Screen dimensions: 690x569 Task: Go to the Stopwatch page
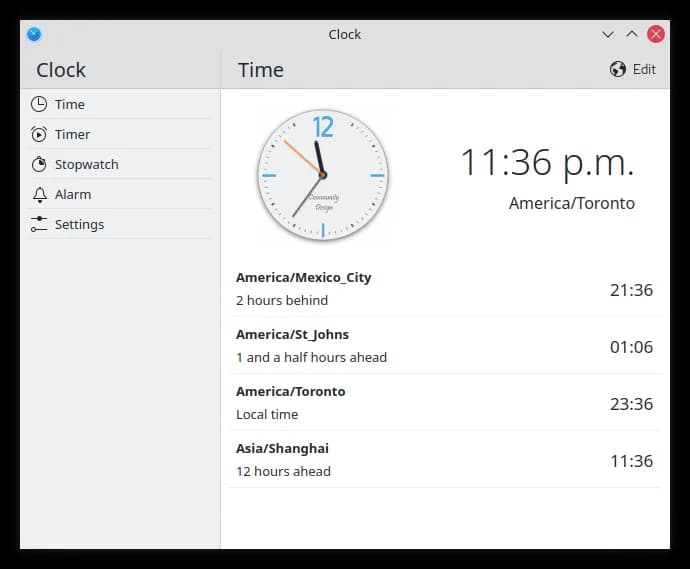(86, 164)
